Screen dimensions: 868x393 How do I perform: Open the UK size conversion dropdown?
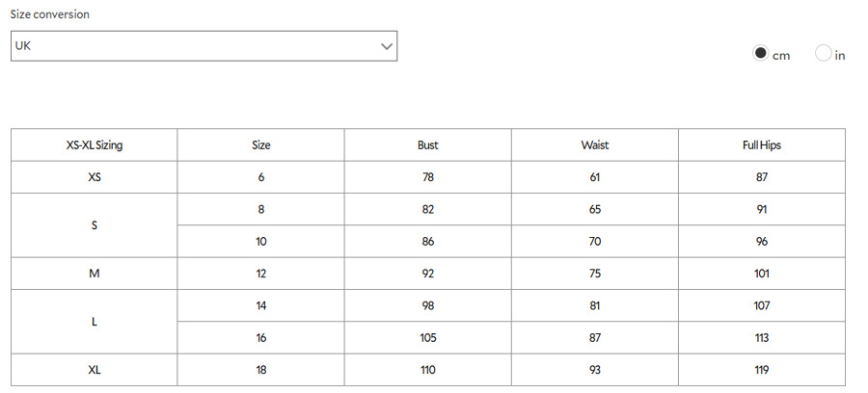click(203, 46)
